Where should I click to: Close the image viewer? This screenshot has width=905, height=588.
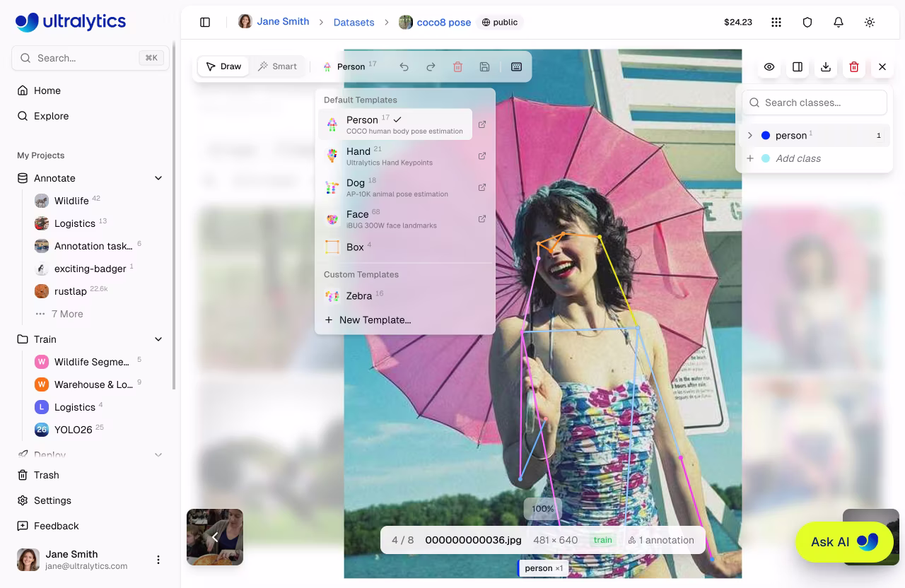(882, 66)
